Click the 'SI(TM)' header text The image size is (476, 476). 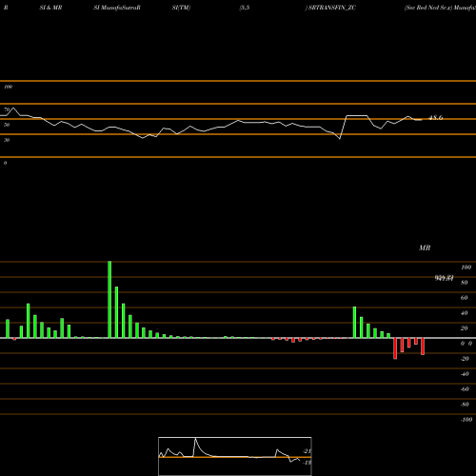[x=181, y=8]
